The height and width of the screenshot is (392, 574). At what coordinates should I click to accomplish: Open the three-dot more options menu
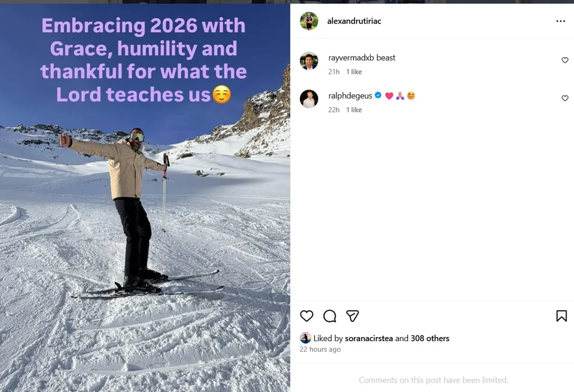561,21
